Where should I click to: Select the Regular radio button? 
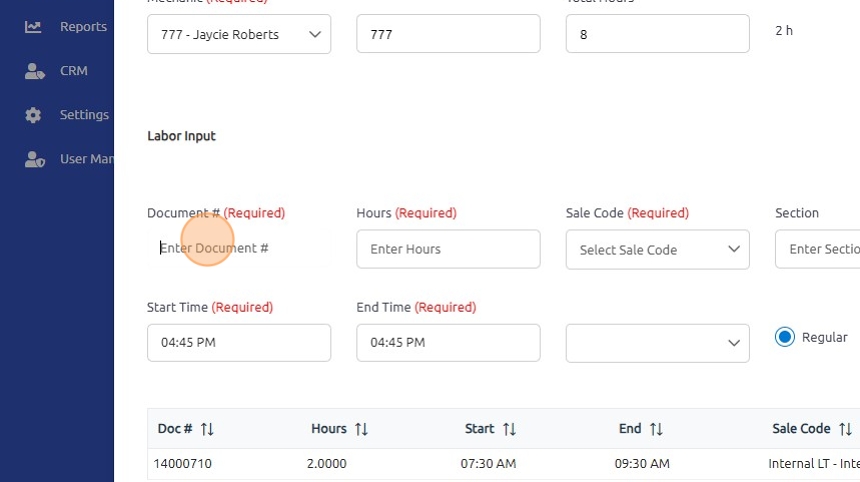(x=785, y=337)
